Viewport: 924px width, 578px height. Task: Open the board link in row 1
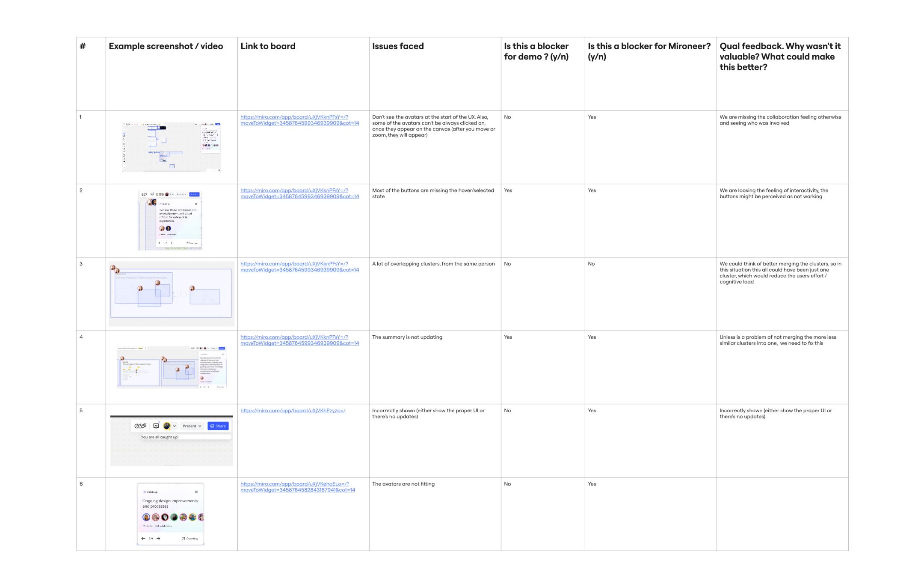299,120
